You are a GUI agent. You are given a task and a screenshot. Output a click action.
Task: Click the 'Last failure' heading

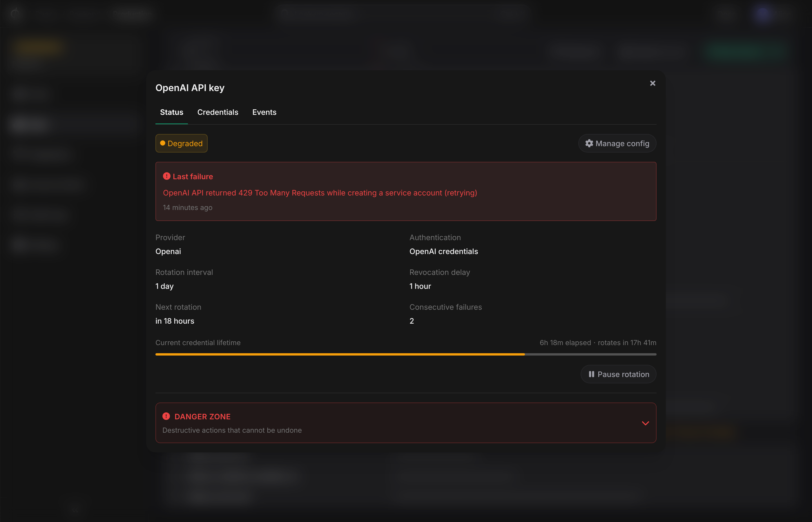[193, 177]
